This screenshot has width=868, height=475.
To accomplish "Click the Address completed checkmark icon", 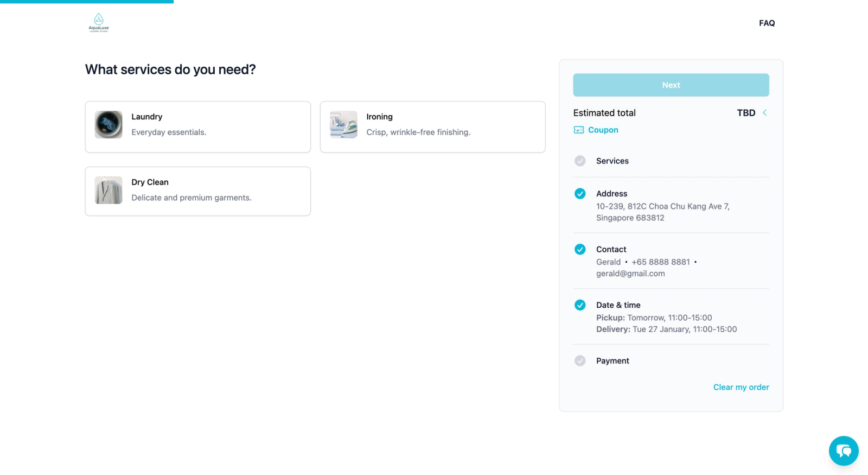I will pos(580,193).
